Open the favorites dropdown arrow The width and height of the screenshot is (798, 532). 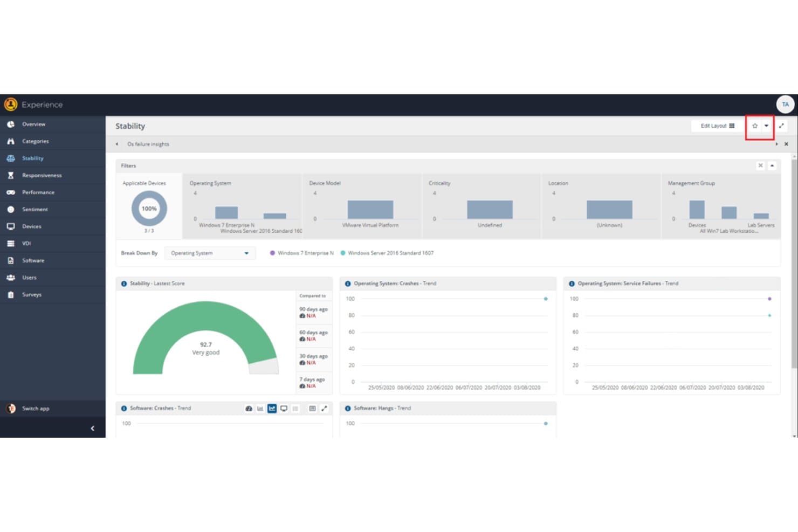766,126
